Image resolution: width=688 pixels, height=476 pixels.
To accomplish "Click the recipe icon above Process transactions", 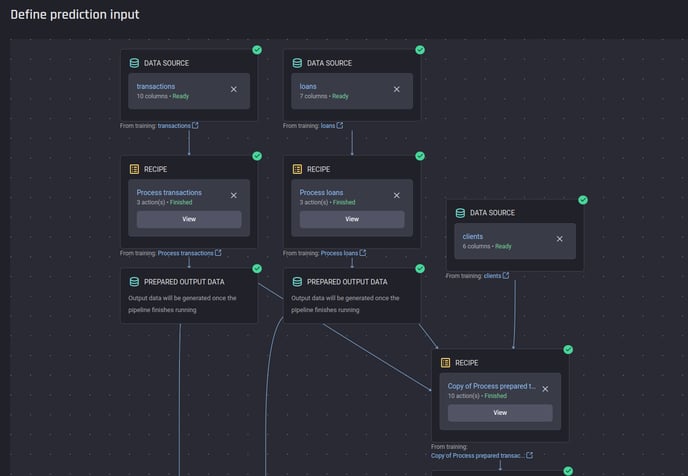I will point(134,169).
